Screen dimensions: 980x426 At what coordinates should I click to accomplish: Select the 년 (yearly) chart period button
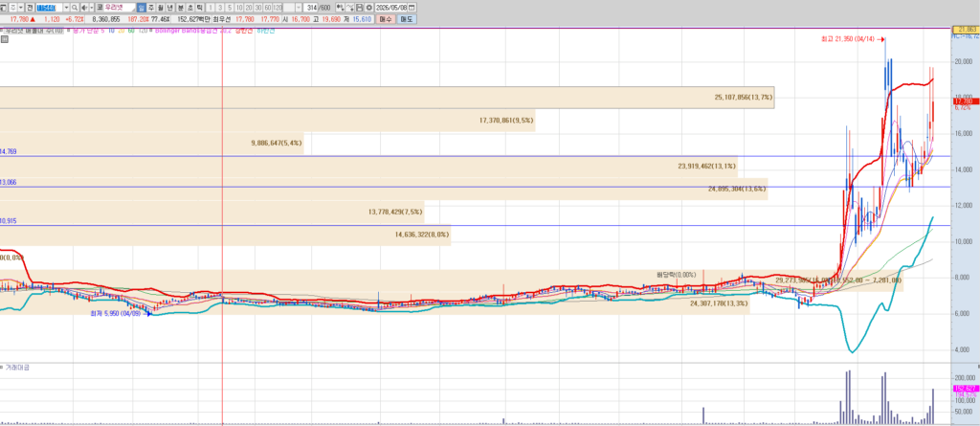170,8
